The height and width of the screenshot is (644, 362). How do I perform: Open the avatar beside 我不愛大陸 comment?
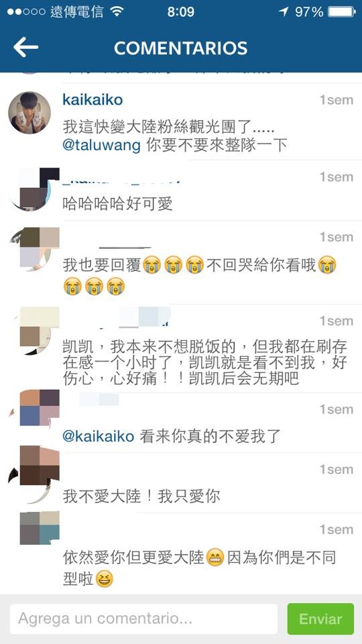tap(34, 473)
